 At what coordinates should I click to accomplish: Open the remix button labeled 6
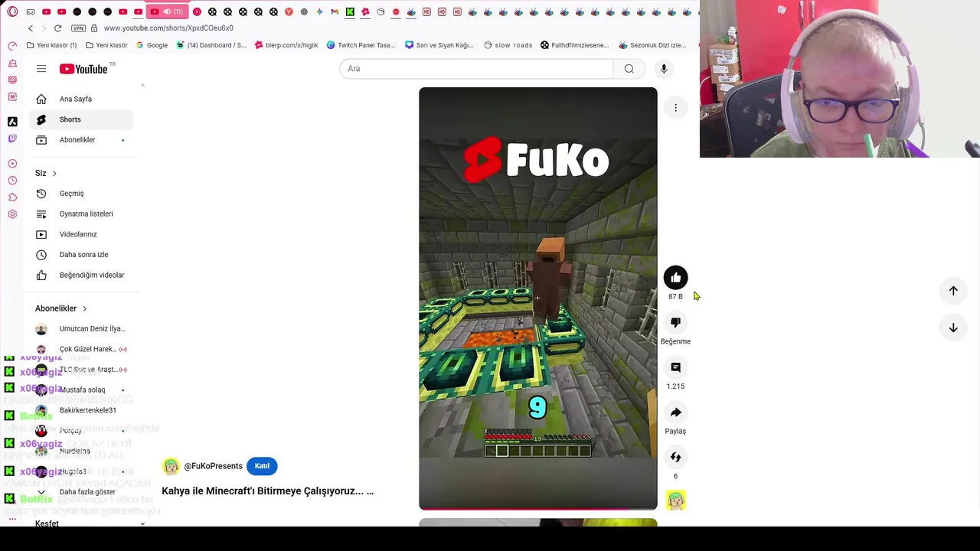675,457
